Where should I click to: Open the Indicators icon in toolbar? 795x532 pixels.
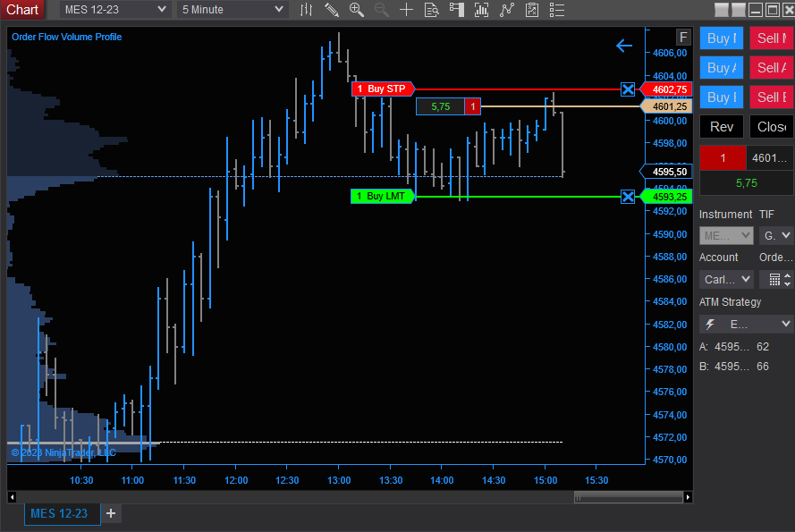pos(482,10)
